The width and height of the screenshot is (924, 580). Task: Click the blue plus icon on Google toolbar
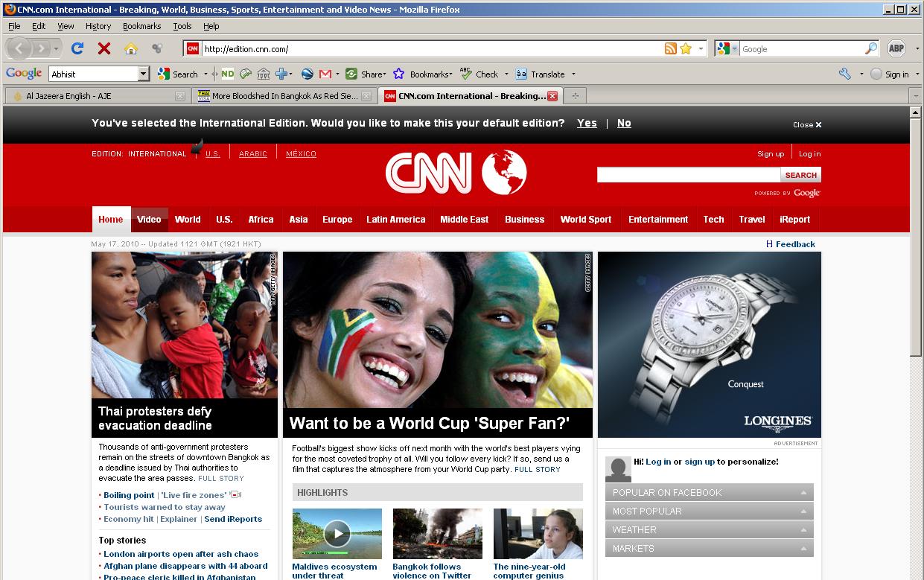pos(282,74)
